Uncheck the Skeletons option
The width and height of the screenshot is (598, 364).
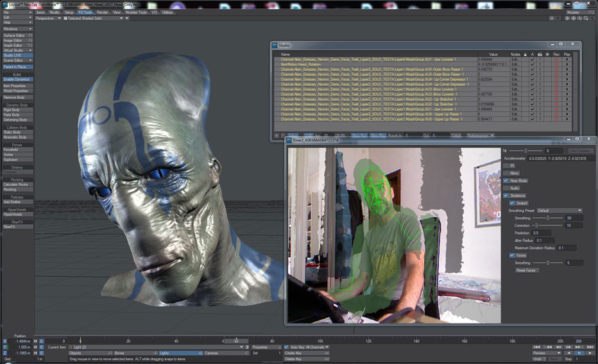(506, 195)
